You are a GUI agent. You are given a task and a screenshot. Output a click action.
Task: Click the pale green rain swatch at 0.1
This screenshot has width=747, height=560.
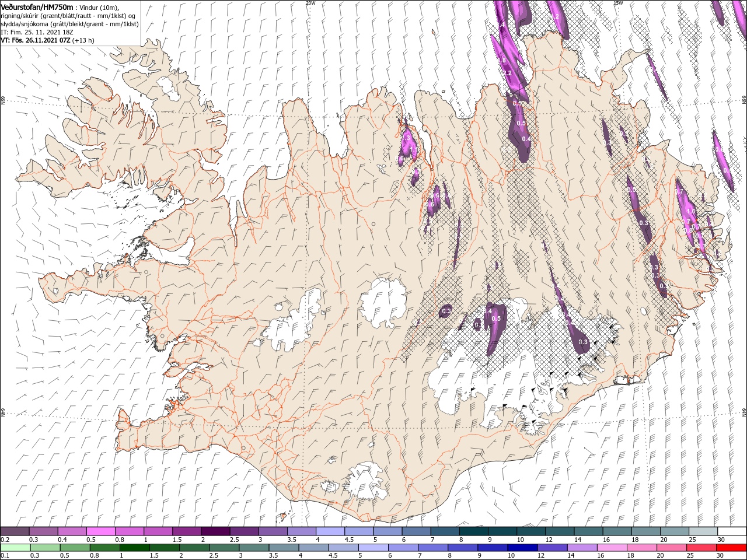coord(15,548)
